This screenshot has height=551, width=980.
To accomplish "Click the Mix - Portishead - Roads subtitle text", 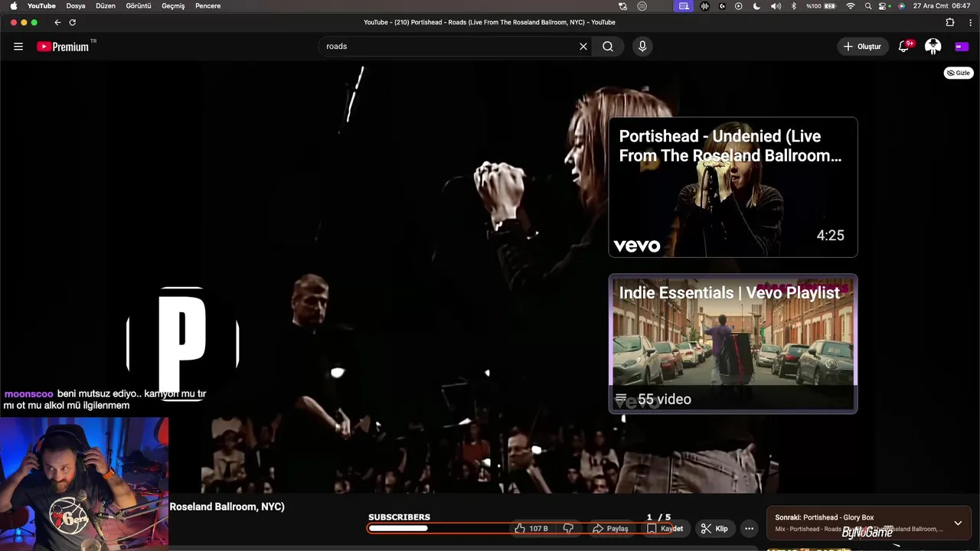I will coord(859,530).
